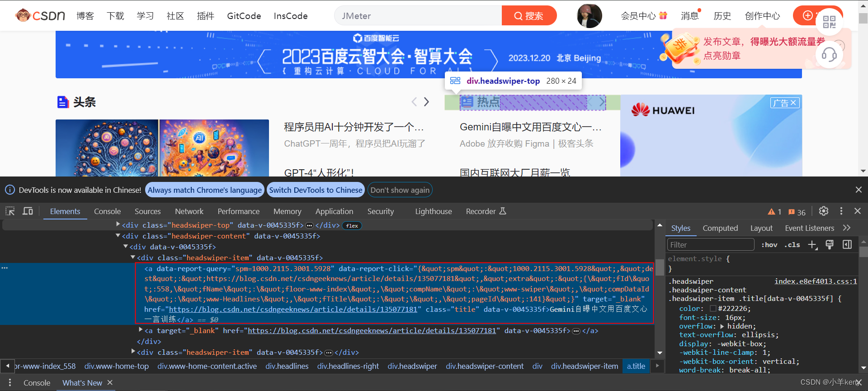Viewport: 868px width, 391px height.
Task: Open drawer menu three dots
Action: pos(9,383)
